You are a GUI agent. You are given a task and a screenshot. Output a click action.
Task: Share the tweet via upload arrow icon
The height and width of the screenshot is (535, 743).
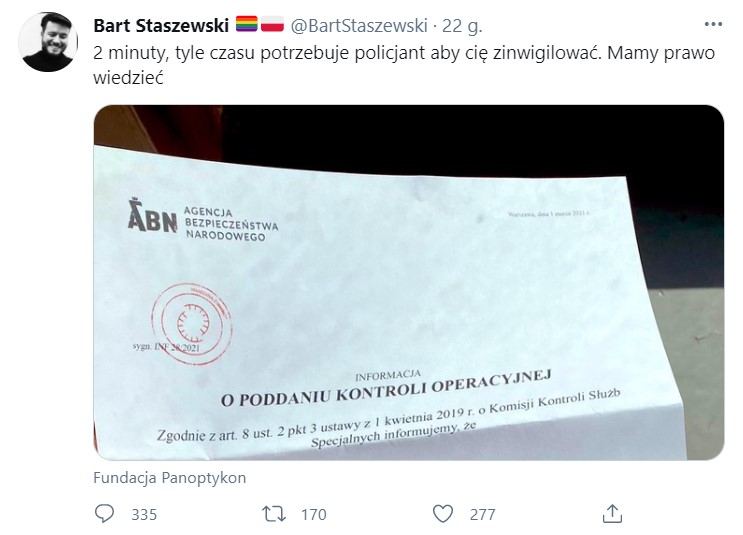coord(612,514)
